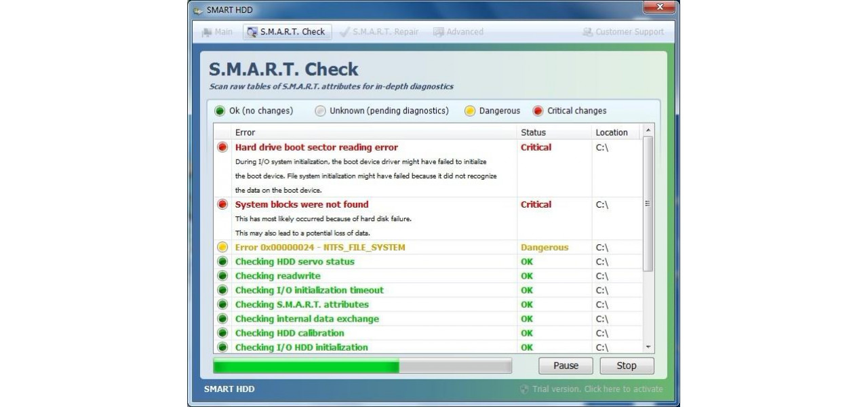
Task: Click the scrollbar down arrow
Action: (648, 347)
